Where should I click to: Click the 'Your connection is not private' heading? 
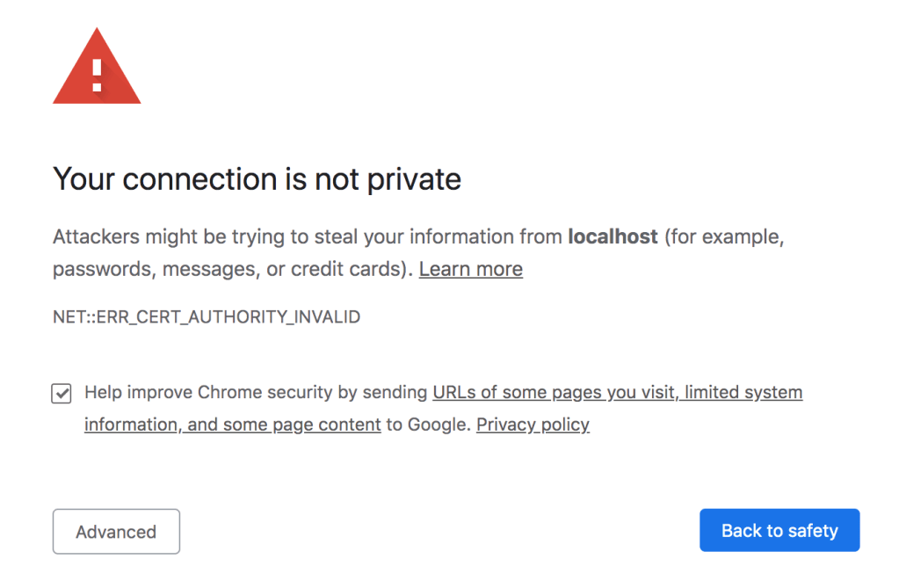(257, 179)
